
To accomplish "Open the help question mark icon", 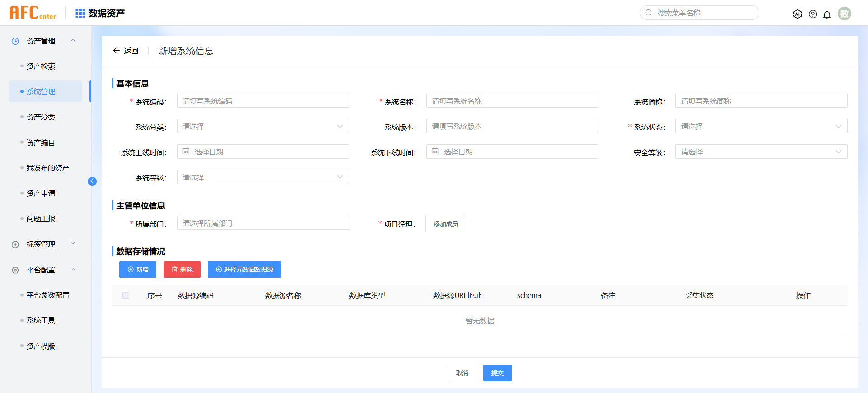I will (813, 14).
